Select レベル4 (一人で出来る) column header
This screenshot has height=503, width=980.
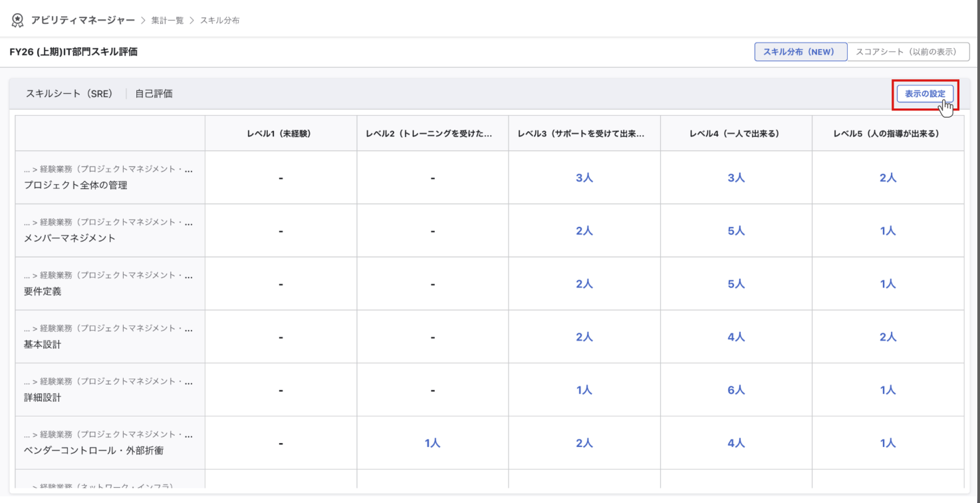click(736, 133)
